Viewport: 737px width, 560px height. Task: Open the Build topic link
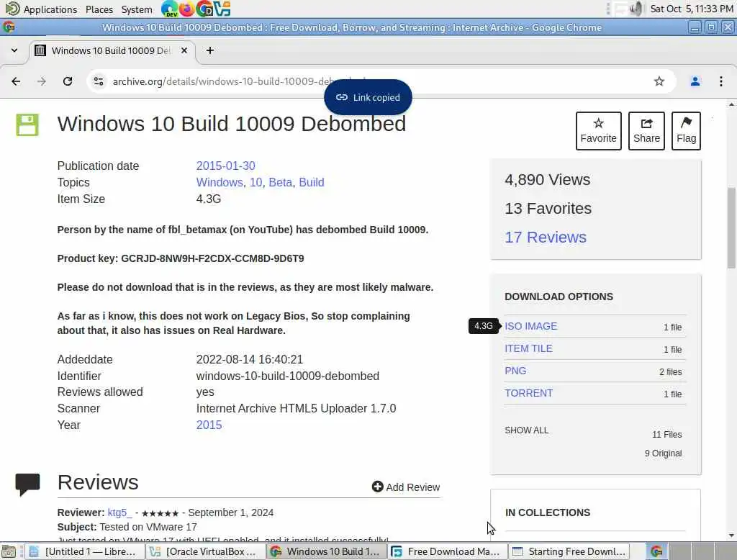(312, 182)
